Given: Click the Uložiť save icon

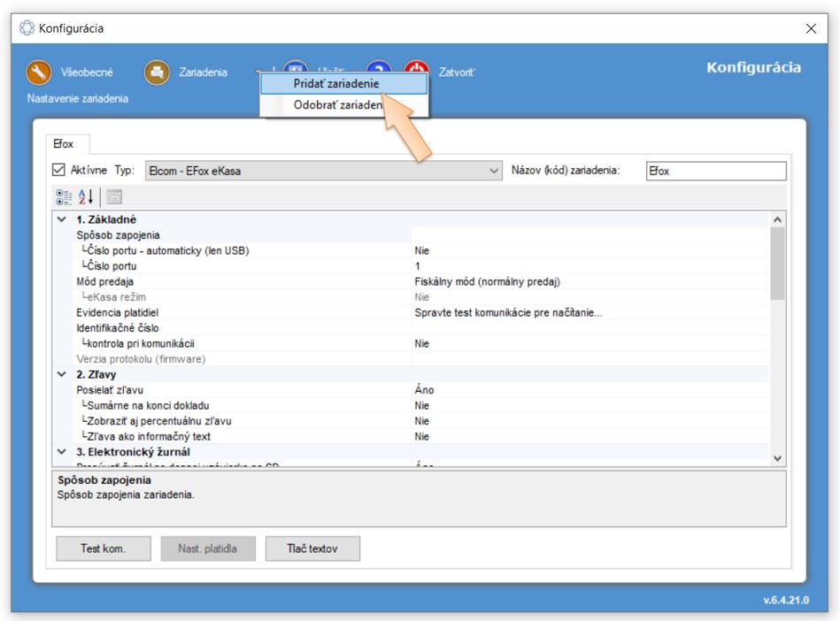Looking at the screenshot, I should [295, 71].
